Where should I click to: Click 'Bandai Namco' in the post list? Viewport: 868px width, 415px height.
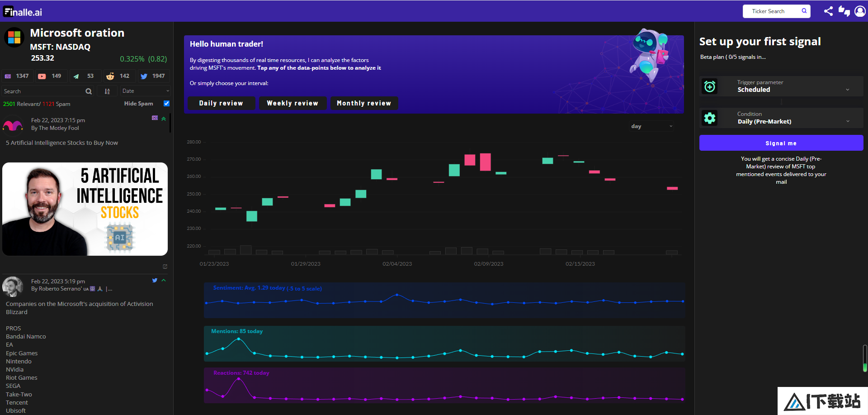[26, 337]
